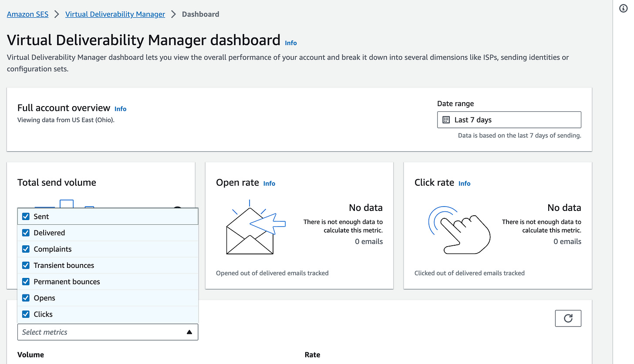Click the Dashboard breadcrumb text

[x=200, y=14]
